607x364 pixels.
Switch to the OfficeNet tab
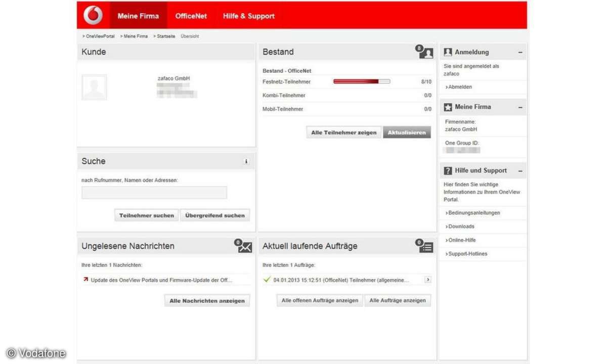191,16
